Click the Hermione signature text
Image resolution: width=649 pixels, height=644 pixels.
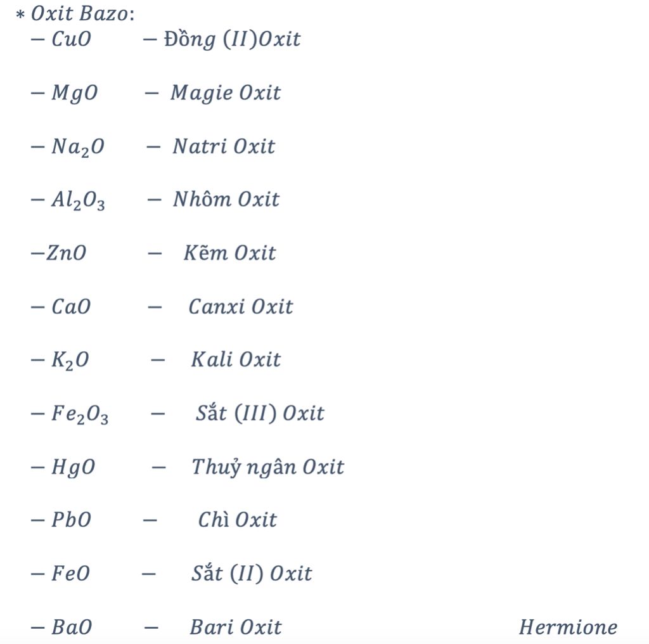click(x=569, y=627)
